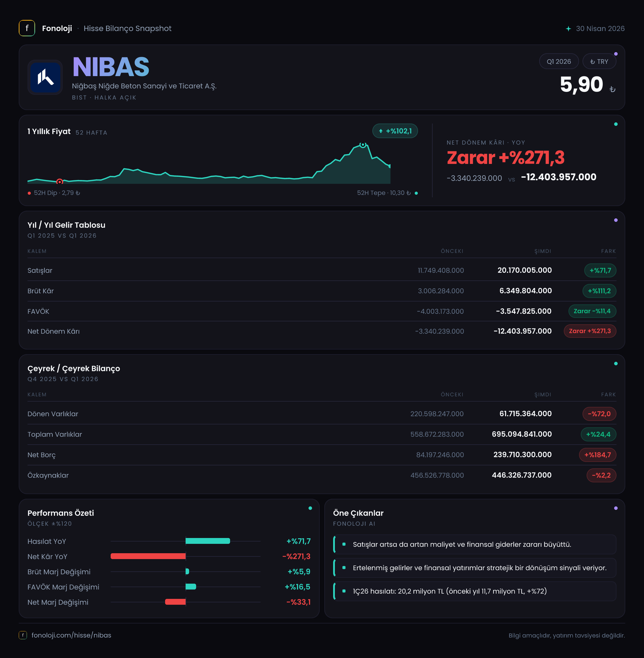Click the large red Zarar +%271,3 headline
Image resolution: width=644 pixels, height=658 pixels.
pyautogui.click(x=505, y=157)
